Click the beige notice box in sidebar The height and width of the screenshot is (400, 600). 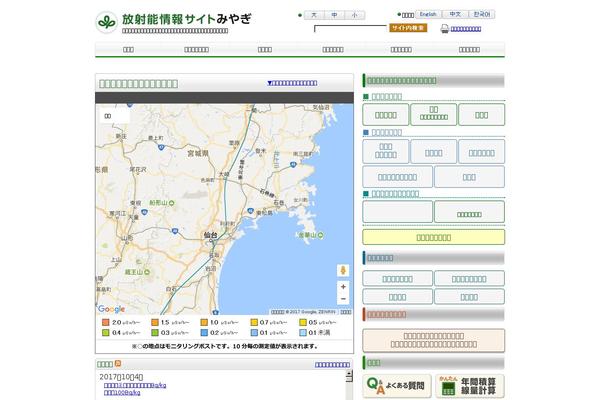coord(434,340)
